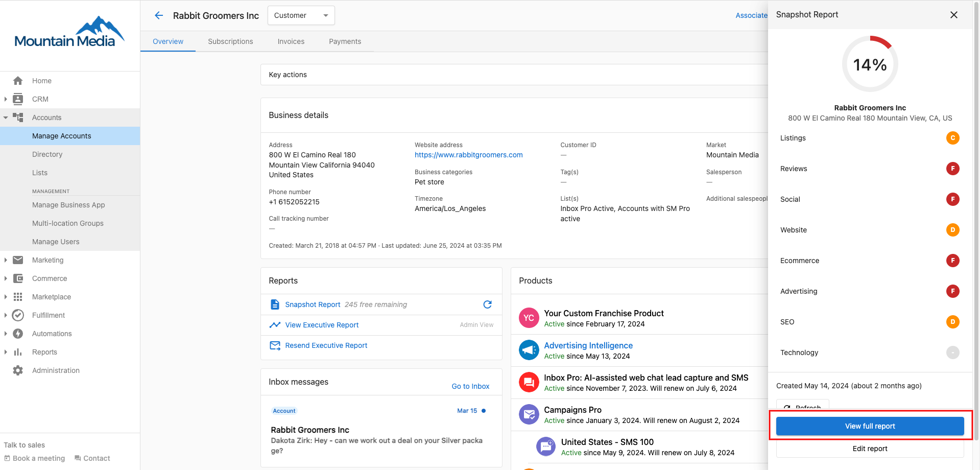Open Directory in sidebar

click(x=70, y=154)
